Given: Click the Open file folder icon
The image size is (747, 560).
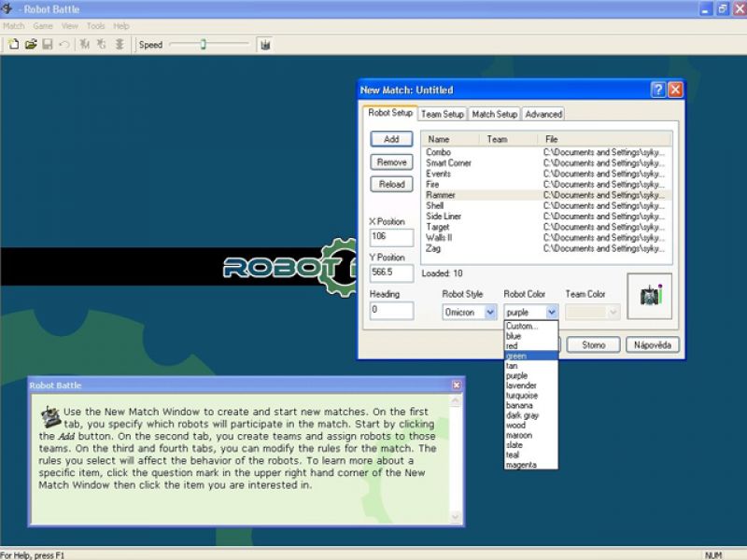Looking at the screenshot, I should coord(31,44).
